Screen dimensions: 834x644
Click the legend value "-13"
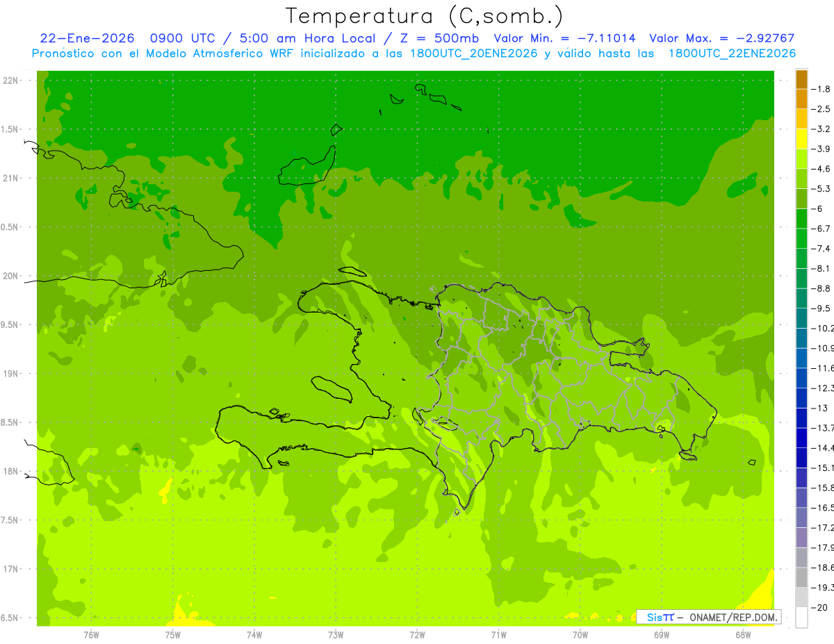coord(819,408)
